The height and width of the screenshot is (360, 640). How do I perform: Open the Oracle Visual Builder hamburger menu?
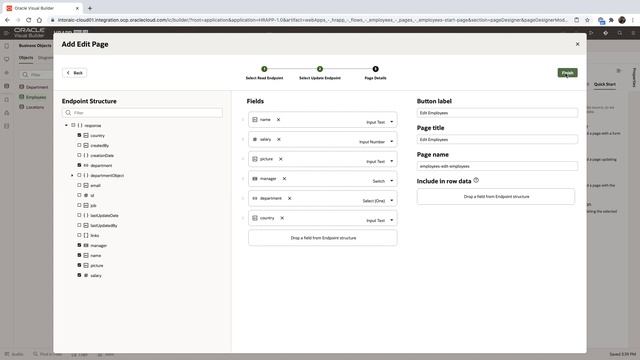[x=6, y=33]
